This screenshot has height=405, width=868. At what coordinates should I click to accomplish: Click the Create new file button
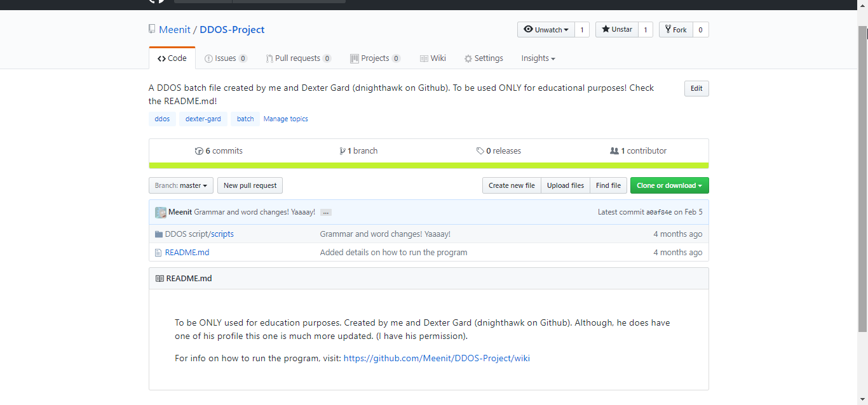[512, 185]
